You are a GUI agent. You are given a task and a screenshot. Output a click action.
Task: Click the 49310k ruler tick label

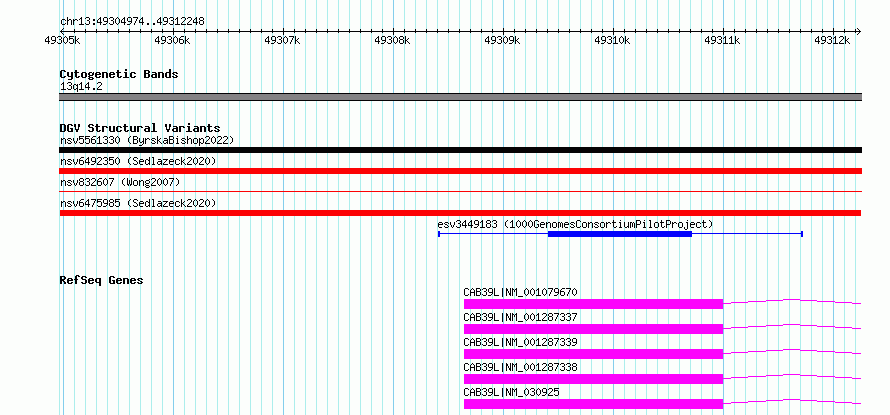(612, 41)
